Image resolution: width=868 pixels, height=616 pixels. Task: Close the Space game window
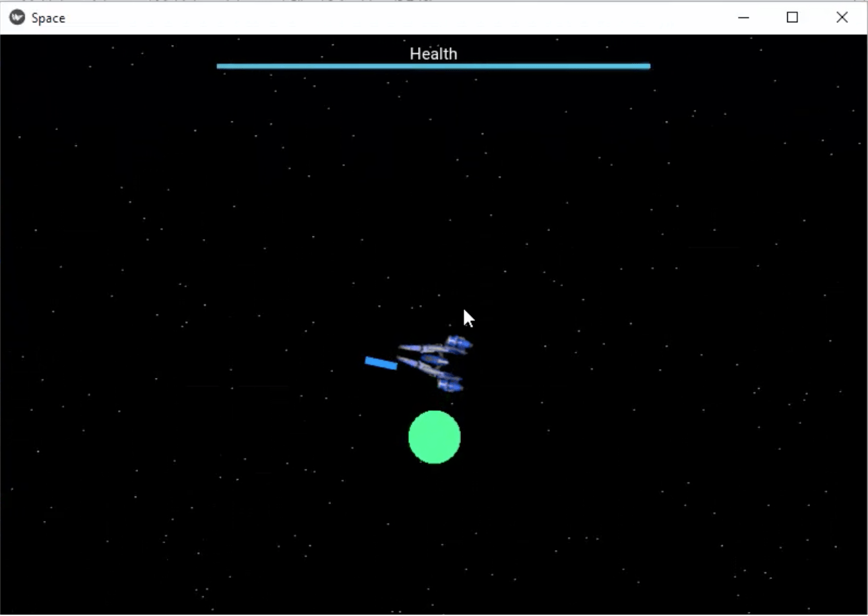(842, 18)
